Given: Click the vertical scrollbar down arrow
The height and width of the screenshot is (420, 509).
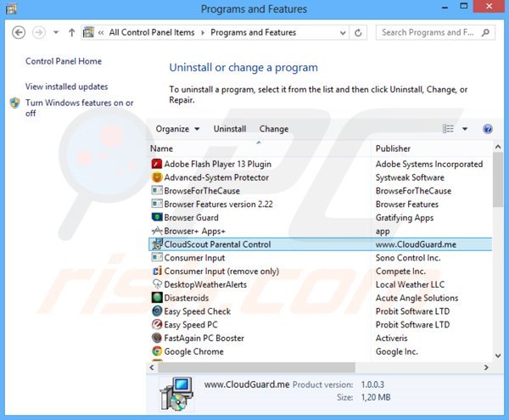Looking at the screenshot, I should coord(498,356).
